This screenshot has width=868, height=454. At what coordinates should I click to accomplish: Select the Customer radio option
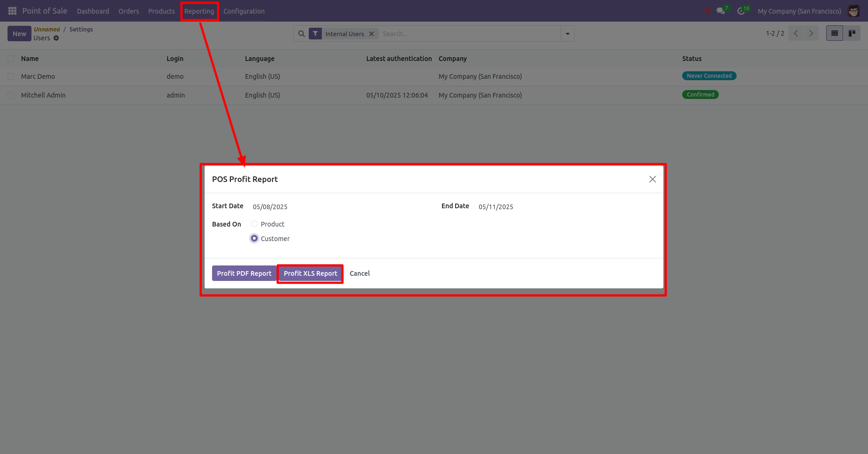[254, 239]
